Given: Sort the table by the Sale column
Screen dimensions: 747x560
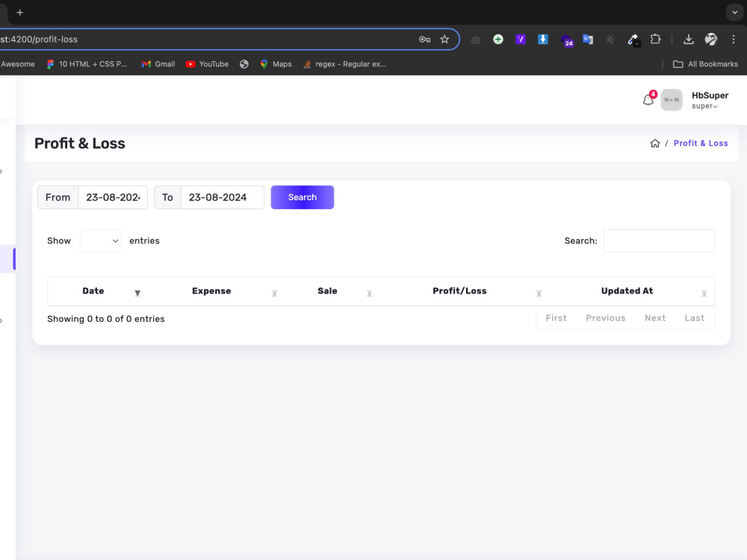Looking at the screenshot, I should pos(327,291).
